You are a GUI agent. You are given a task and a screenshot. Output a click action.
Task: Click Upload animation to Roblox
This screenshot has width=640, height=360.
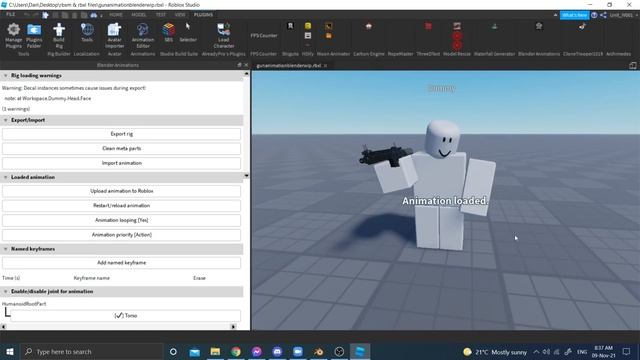[x=122, y=191]
